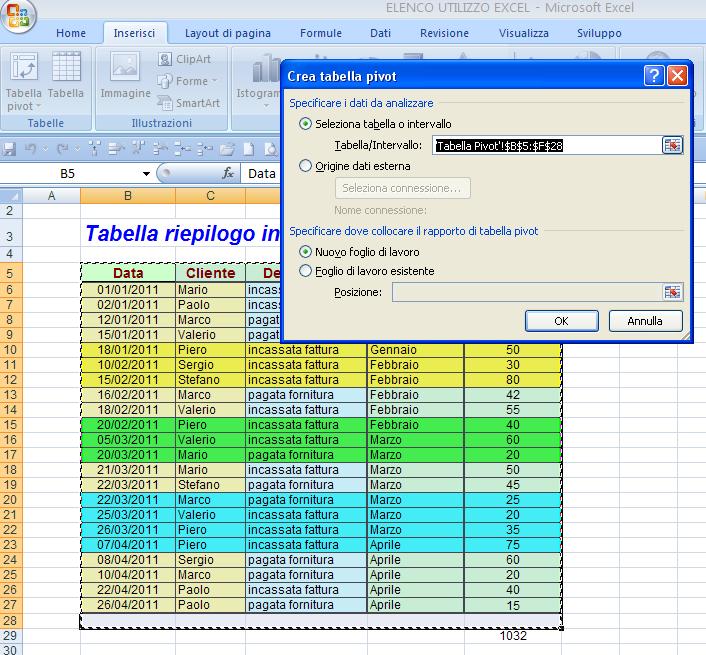This screenshot has height=655, width=706.
Task: Open the Dati tab
Action: click(380, 33)
